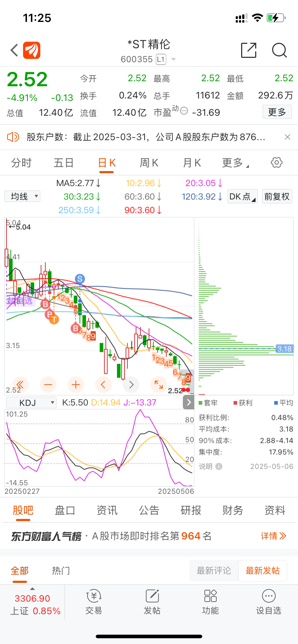The image size is (298, 644).
Task: Tap the Wi-Fi icon in status bar
Action: (257, 18)
